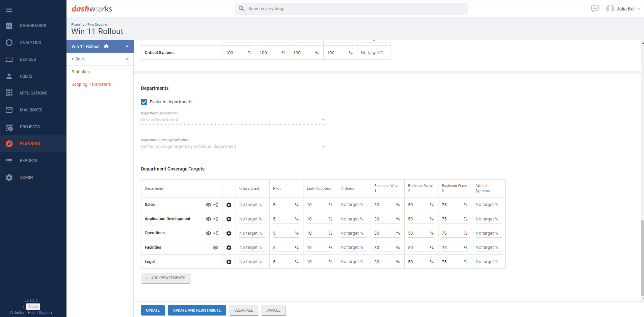Click Add Departments button

(x=166, y=278)
